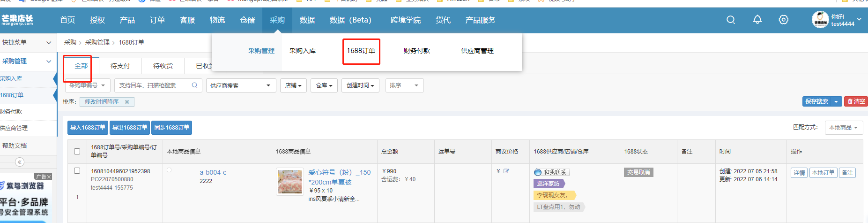Image resolution: width=868 pixels, height=223 pixels.
Task: Open the 订单 top menu
Action: (157, 20)
